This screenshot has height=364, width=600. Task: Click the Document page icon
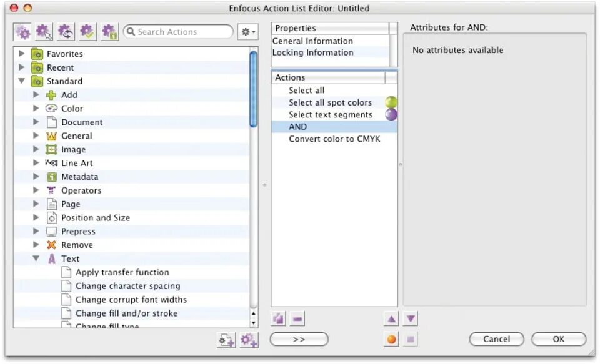pos(52,122)
